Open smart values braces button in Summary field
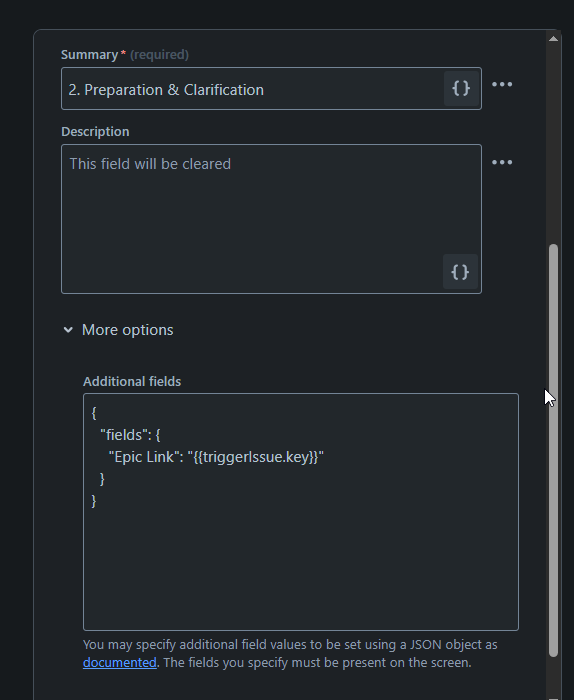The width and height of the screenshot is (574, 700). pos(461,88)
